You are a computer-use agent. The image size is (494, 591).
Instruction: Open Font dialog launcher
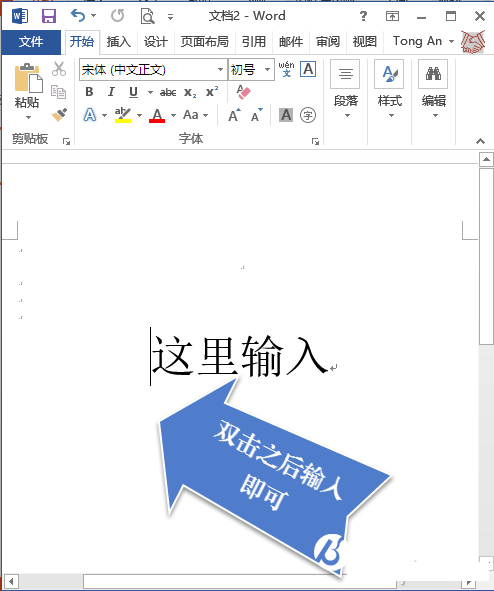tap(315, 141)
